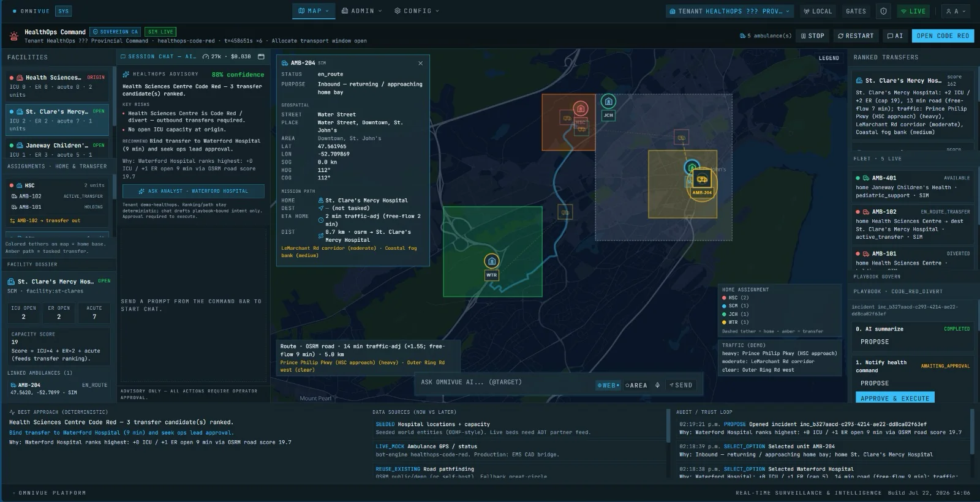This screenshot has width=980, height=502.
Task: Expand the ADMIN menu
Action: point(361,11)
